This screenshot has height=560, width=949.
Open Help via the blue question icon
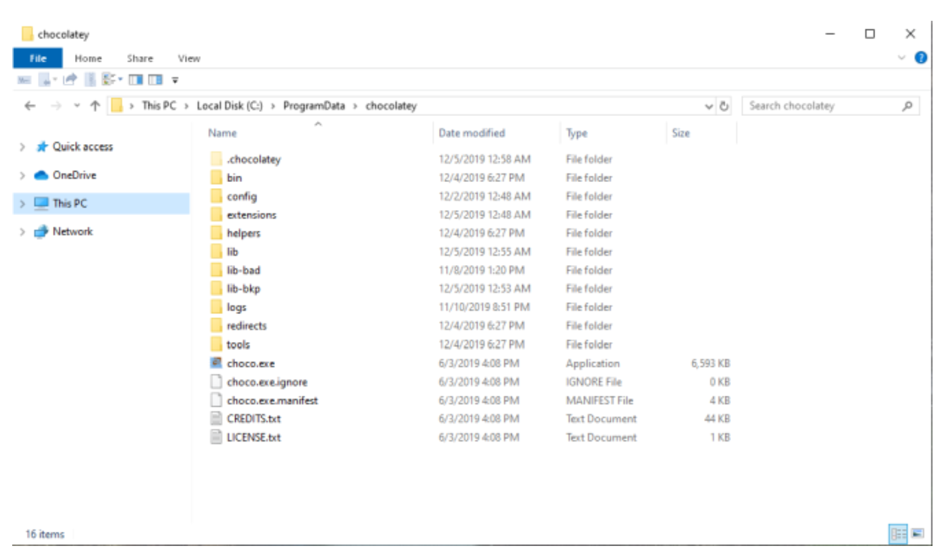click(x=921, y=58)
